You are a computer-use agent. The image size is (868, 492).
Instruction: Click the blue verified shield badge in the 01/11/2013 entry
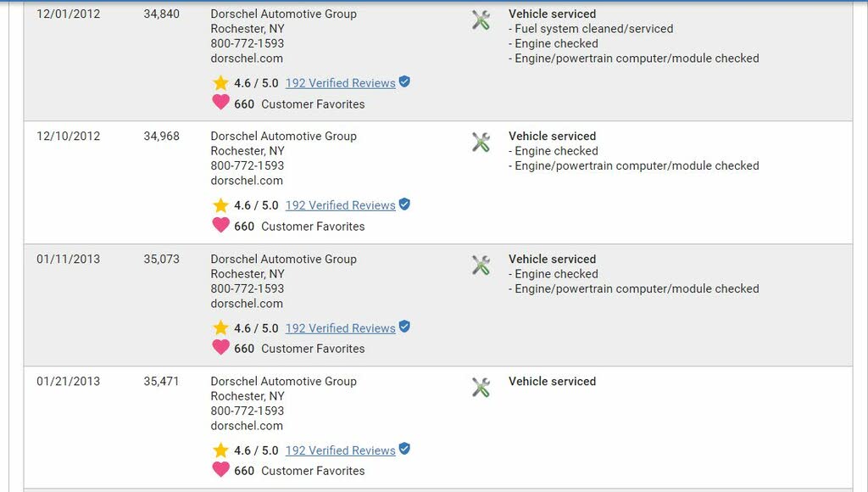(x=404, y=327)
